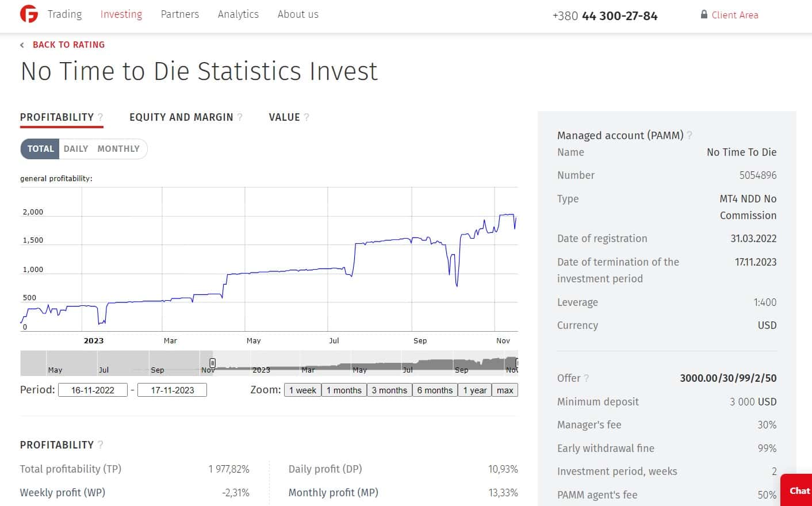Click the question mark beside Managed account (PAMM)
Image resolution: width=812 pixels, height=506 pixels.
coord(690,135)
